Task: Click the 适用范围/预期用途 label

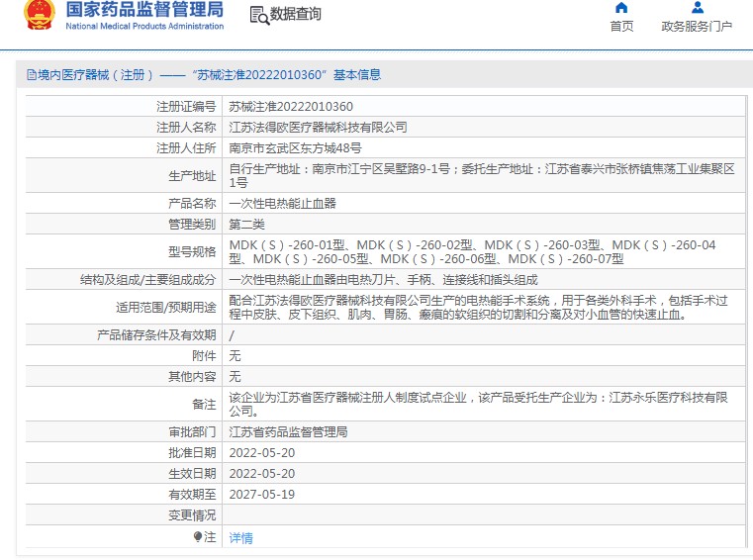Action: click(x=165, y=308)
